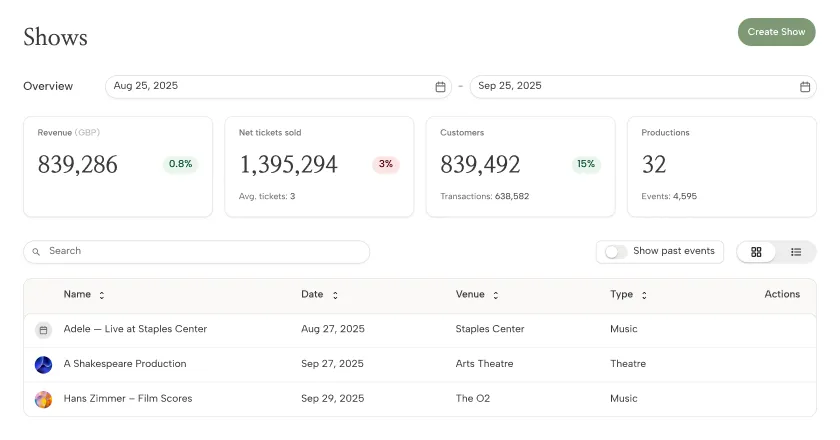Viewport: 840px width, 440px height.
Task: Click the Revenue figure 839,286
Action: click(x=78, y=164)
